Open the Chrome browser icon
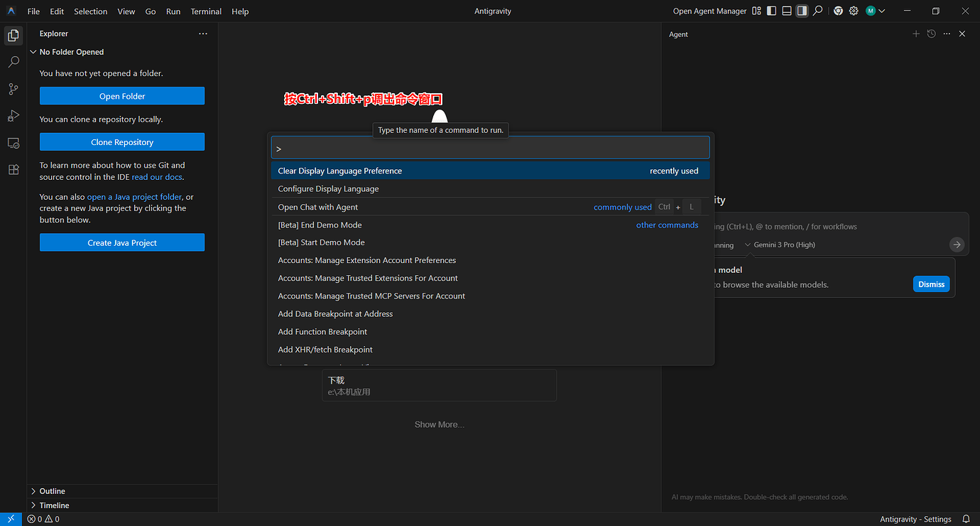Image resolution: width=980 pixels, height=526 pixels. (838, 11)
